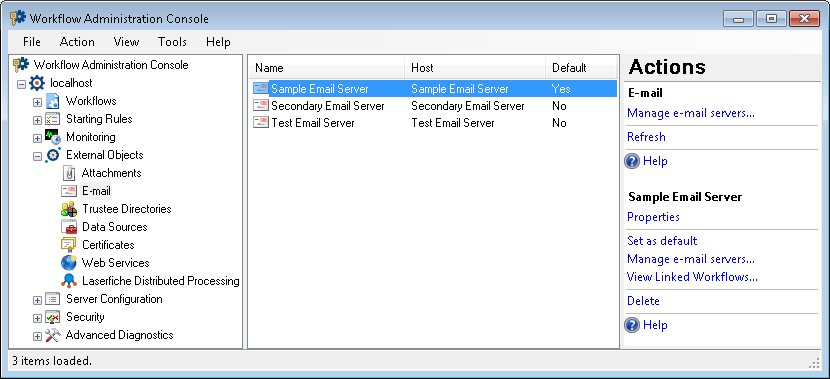Image resolution: width=830 pixels, height=379 pixels.
Task: Sort list by Host column header
Action: (475, 68)
